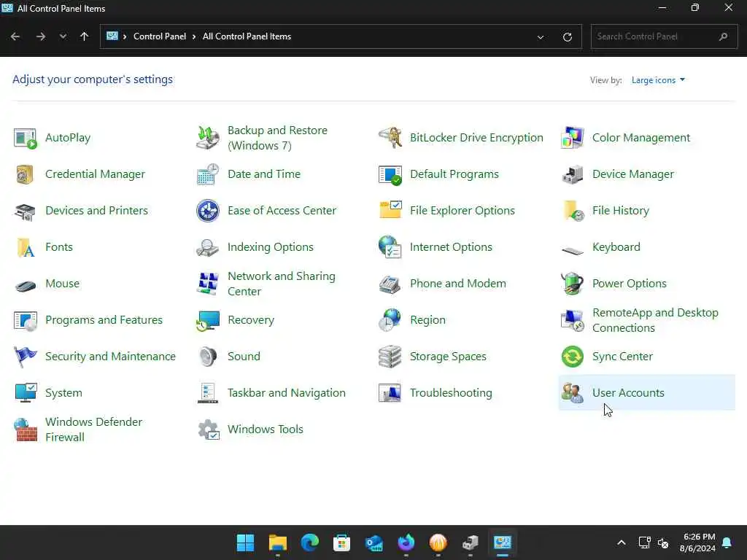Show hidden tray icons chevron

tap(622, 542)
